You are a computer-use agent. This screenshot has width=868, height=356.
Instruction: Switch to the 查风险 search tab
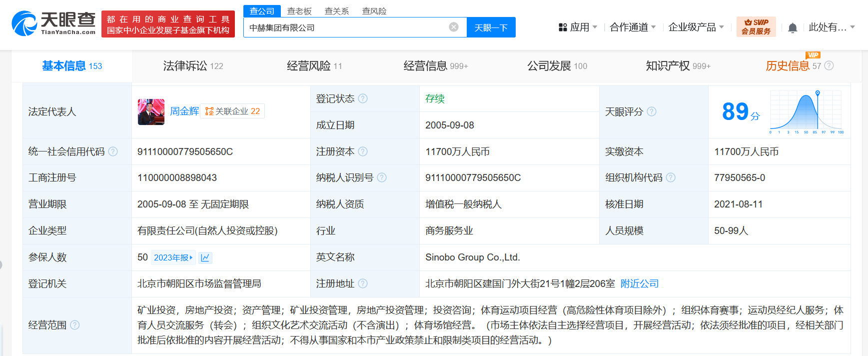pyautogui.click(x=374, y=11)
